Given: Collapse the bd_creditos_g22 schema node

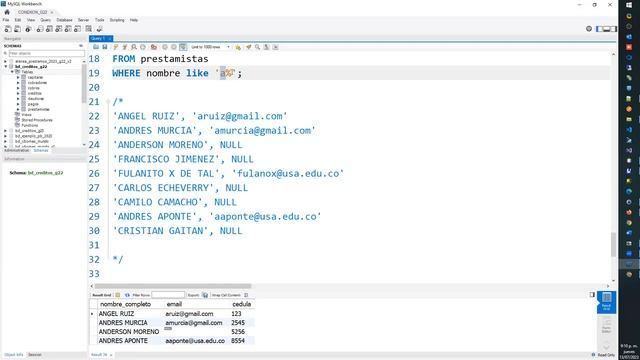Looking at the screenshot, I should [6, 67].
